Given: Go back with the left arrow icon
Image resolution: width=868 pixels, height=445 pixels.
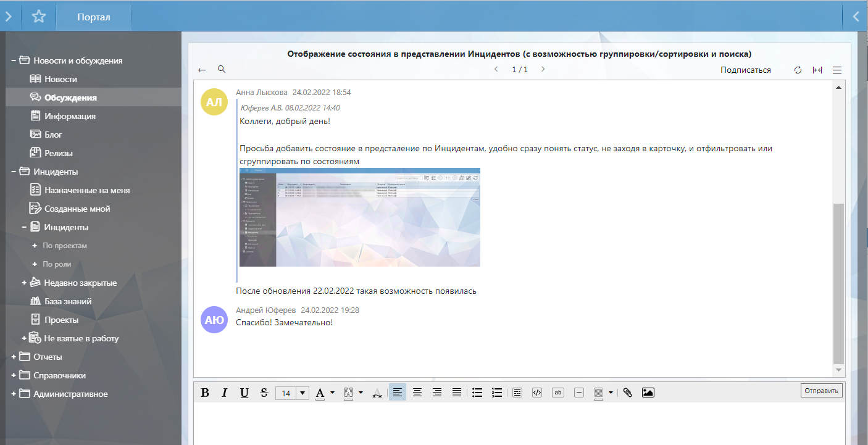Looking at the screenshot, I should pos(202,70).
